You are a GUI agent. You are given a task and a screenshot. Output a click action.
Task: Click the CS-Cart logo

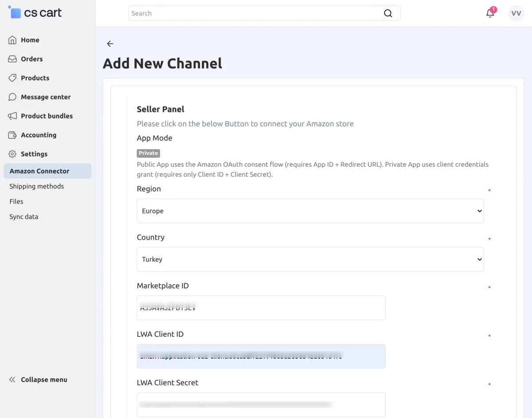35,13
